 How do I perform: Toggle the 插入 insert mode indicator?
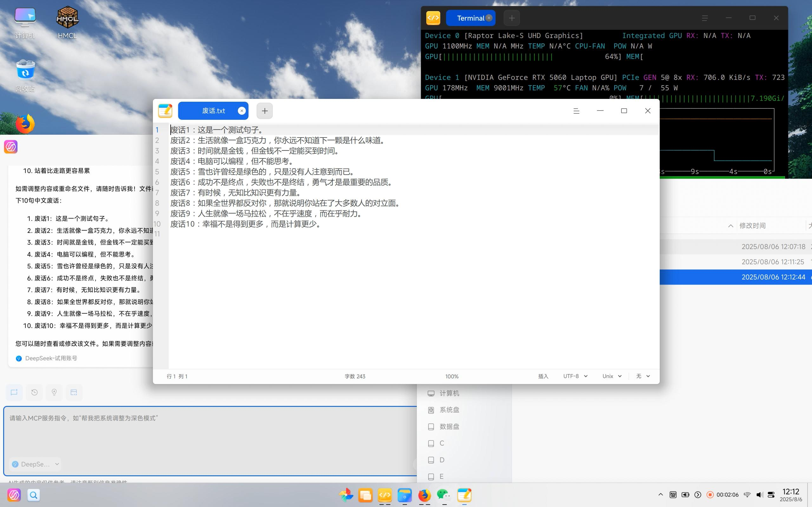(x=543, y=376)
